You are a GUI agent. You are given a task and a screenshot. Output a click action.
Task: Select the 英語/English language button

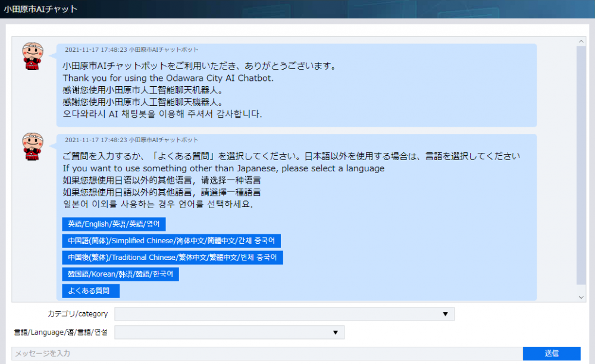point(114,224)
